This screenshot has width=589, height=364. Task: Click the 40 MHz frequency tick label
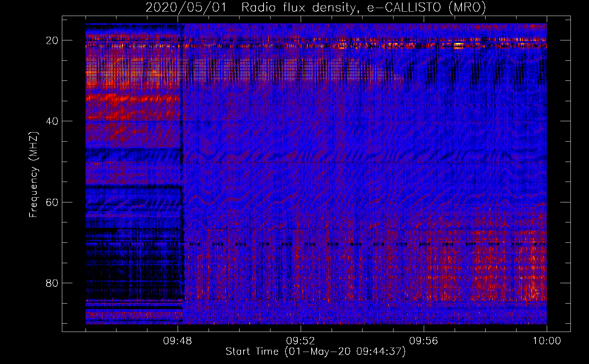(x=52, y=121)
